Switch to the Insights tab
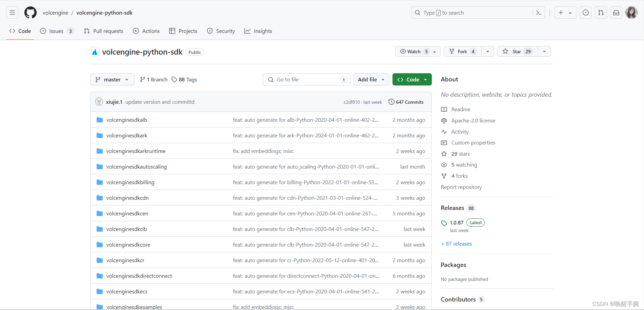Screen dimensions: 644x310 pos(258,31)
